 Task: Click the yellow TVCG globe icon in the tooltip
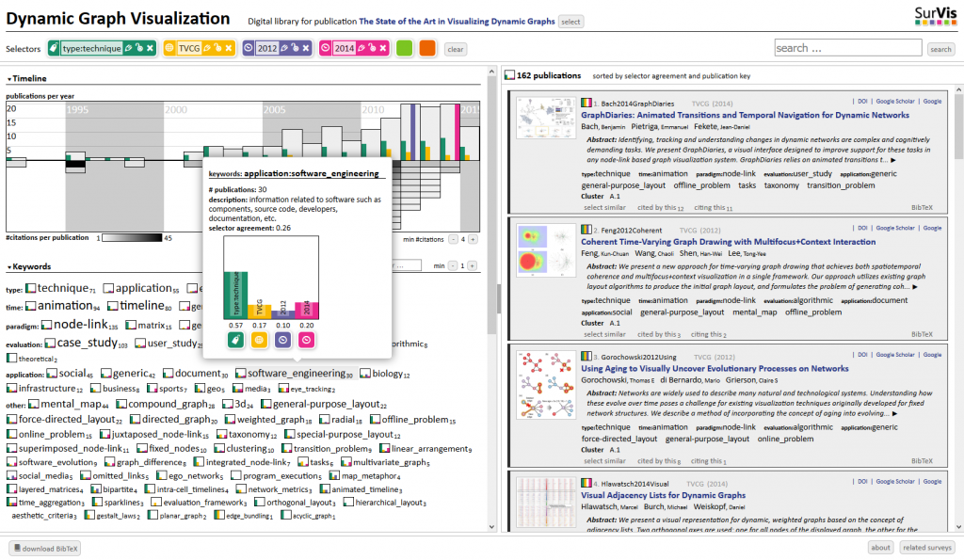pyautogui.click(x=260, y=340)
